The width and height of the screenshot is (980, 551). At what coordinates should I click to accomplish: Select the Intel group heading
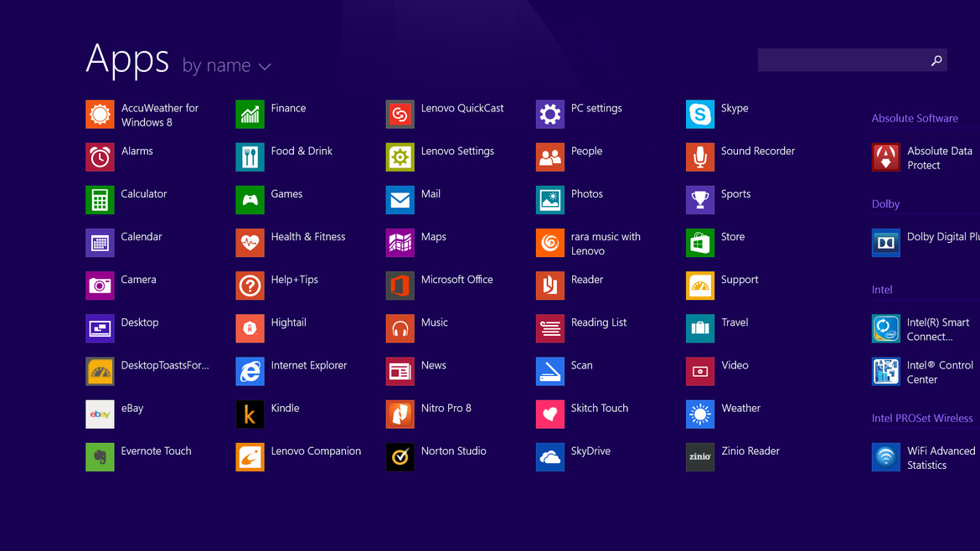pyautogui.click(x=882, y=290)
